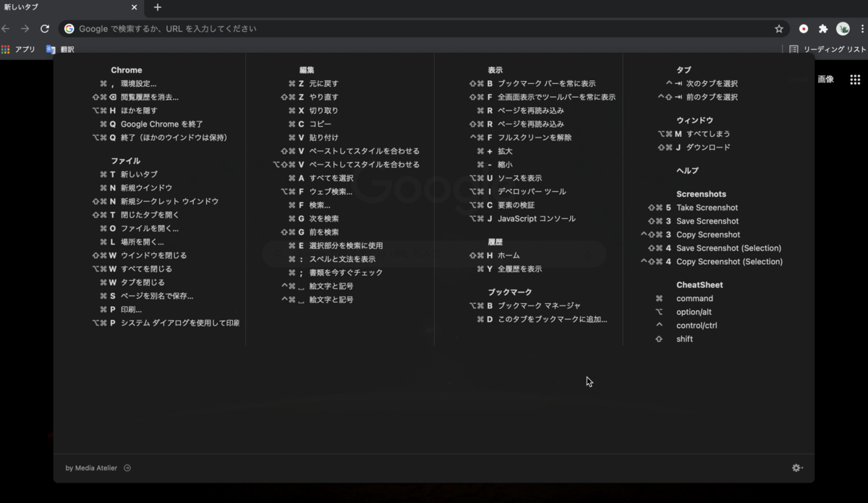The height and width of the screenshot is (503, 868).
Task: Select Take Screenshot under Screenshots section
Action: click(x=707, y=208)
